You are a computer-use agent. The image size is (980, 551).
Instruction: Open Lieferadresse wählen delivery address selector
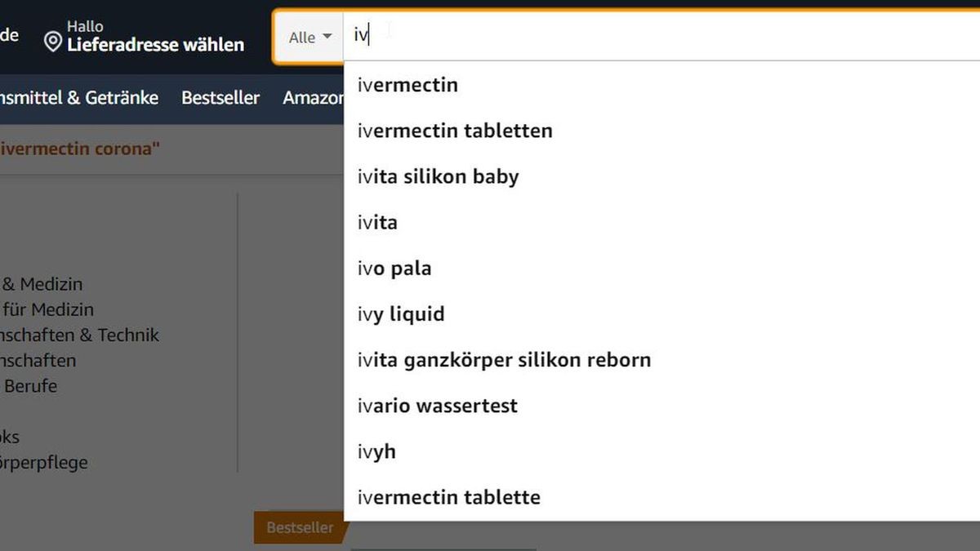[155, 45]
